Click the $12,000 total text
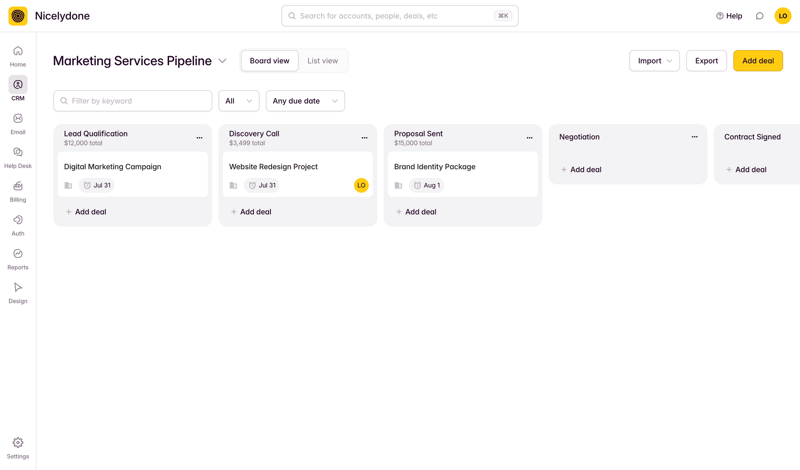800x470 pixels. click(83, 143)
